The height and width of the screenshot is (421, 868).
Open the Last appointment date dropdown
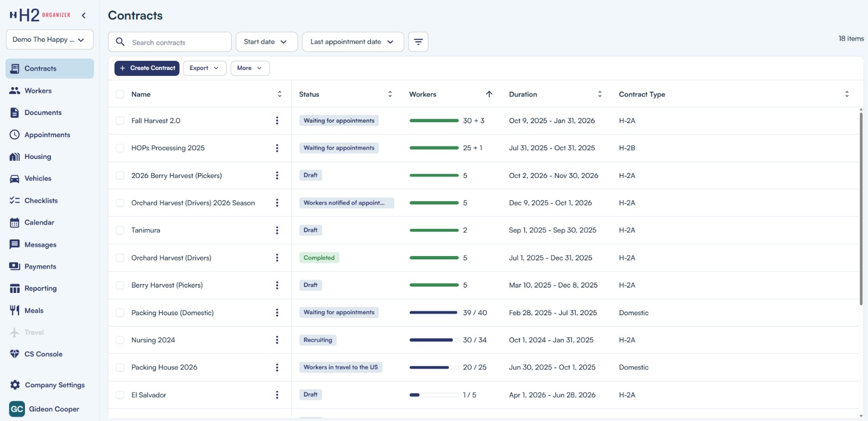352,42
